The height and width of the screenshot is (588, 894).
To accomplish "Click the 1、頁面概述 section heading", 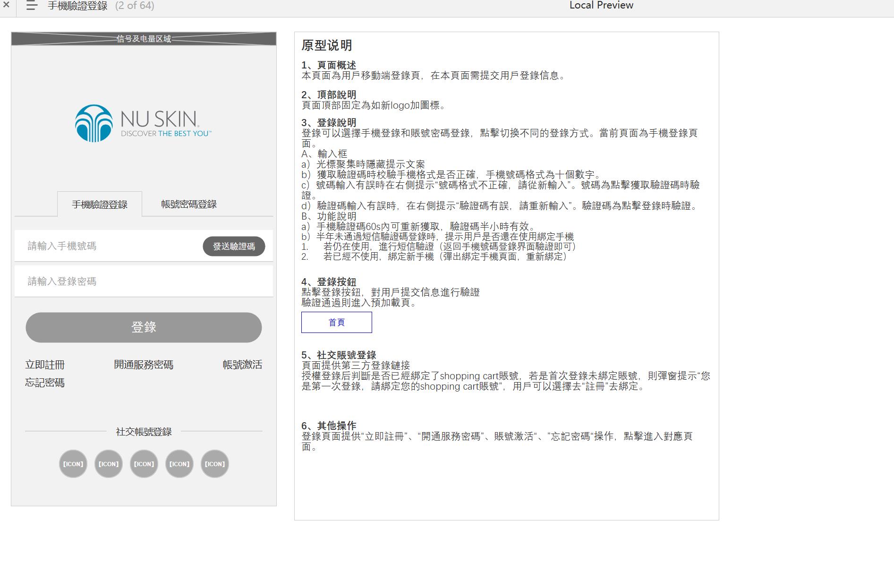I will pos(329,65).
